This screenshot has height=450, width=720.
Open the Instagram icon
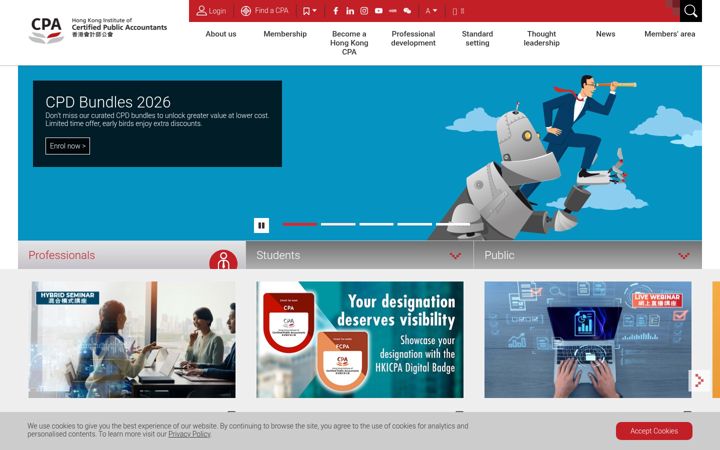click(x=364, y=11)
